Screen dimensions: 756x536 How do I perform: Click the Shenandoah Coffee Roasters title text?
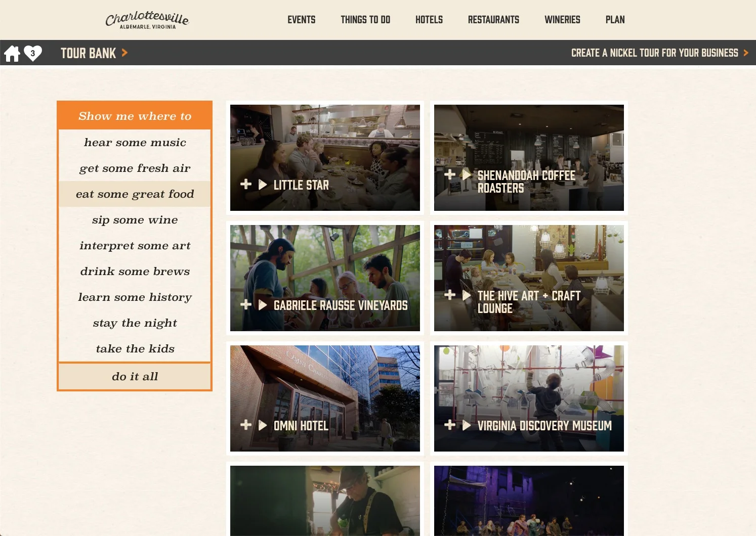pyautogui.click(x=526, y=182)
